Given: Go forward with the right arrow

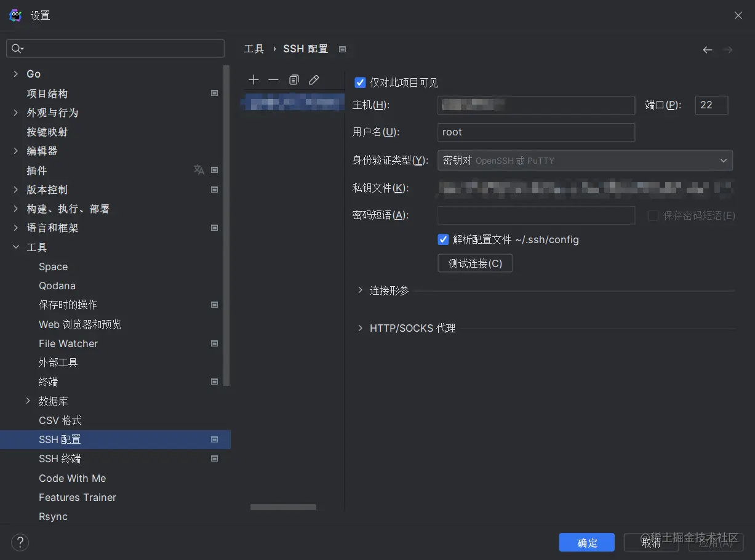Looking at the screenshot, I should coord(728,50).
